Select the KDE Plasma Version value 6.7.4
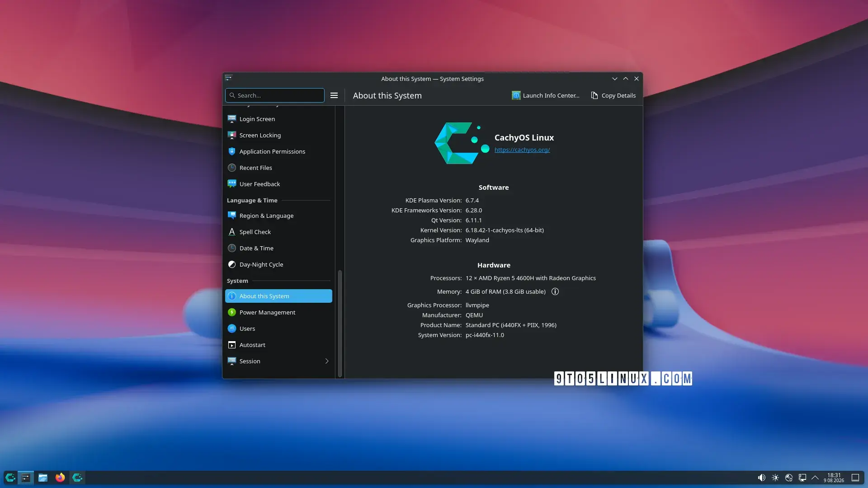The height and width of the screenshot is (488, 868). tap(472, 200)
